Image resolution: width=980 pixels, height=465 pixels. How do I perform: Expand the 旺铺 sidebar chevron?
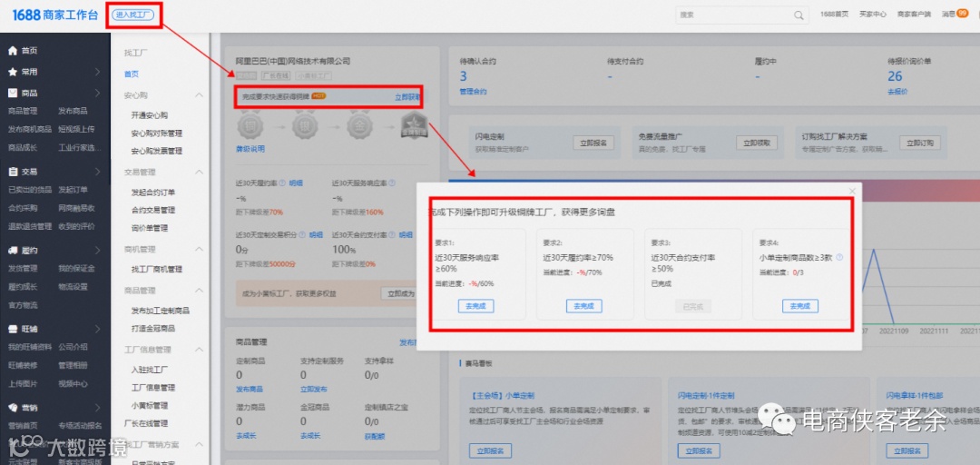pos(97,329)
